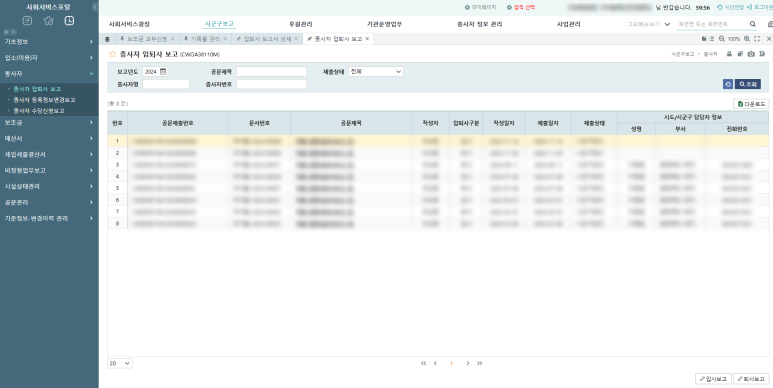Focus the 종사자번호 input field
Image resolution: width=773 pixels, height=388 pixels.
pos(272,84)
